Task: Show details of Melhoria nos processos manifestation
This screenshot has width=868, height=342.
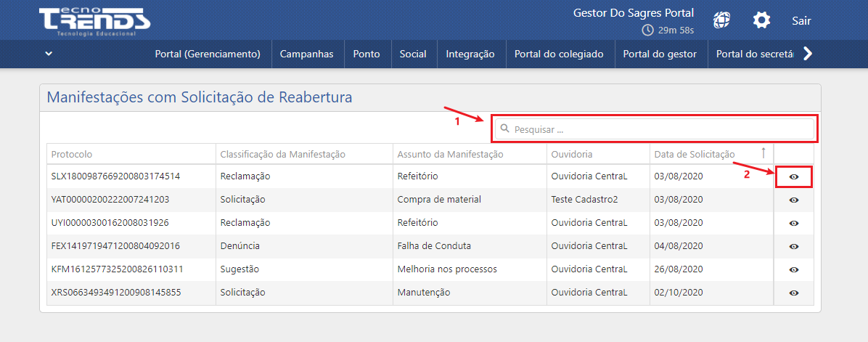Action: (793, 269)
